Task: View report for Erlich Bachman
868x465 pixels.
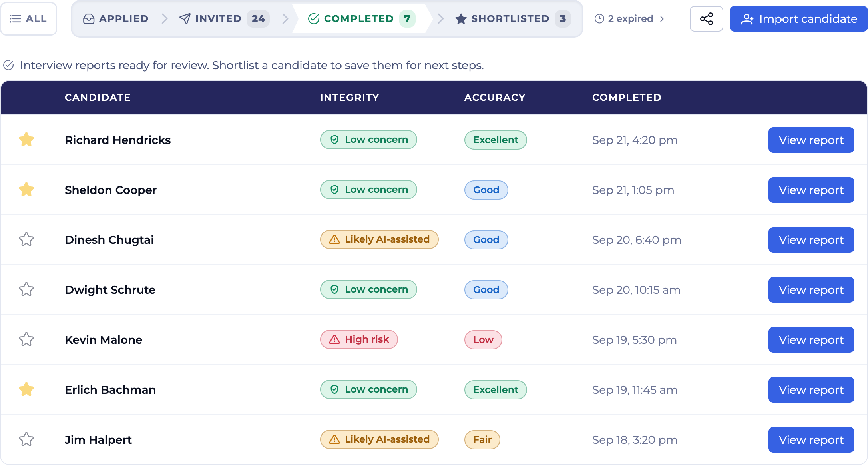Action: click(811, 390)
